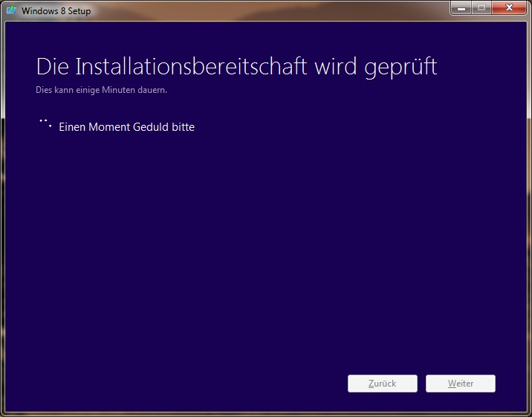
Task: Click the word 'wird' in the heading
Action: [334, 66]
